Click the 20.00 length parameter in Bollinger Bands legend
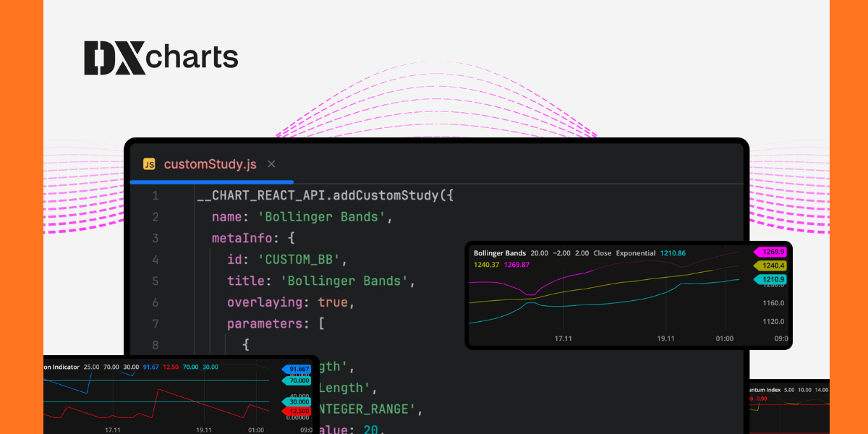This screenshot has height=434, width=868. point(538,253)
